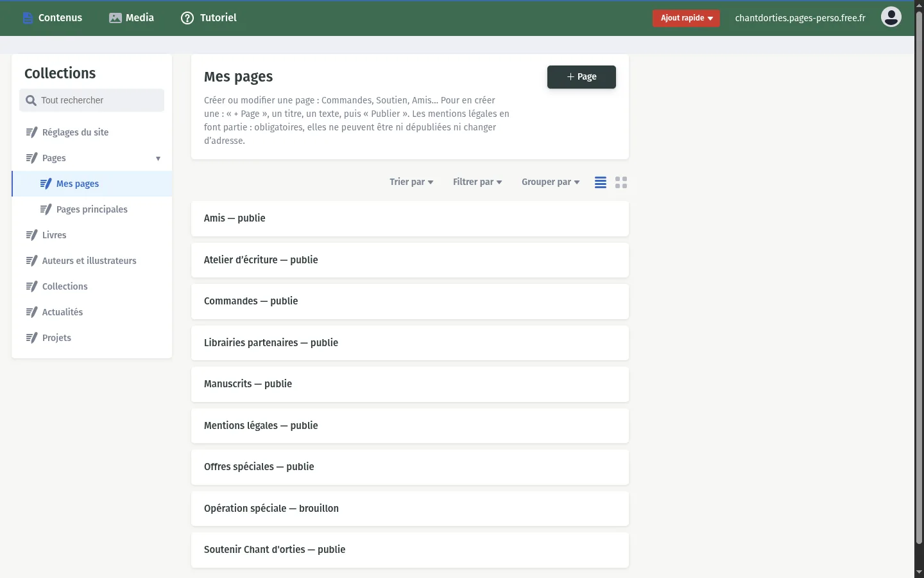The width and height of the screenshot is (924, 578).
Task: Switch to grid view layout
Action: [x=621, y=182]
